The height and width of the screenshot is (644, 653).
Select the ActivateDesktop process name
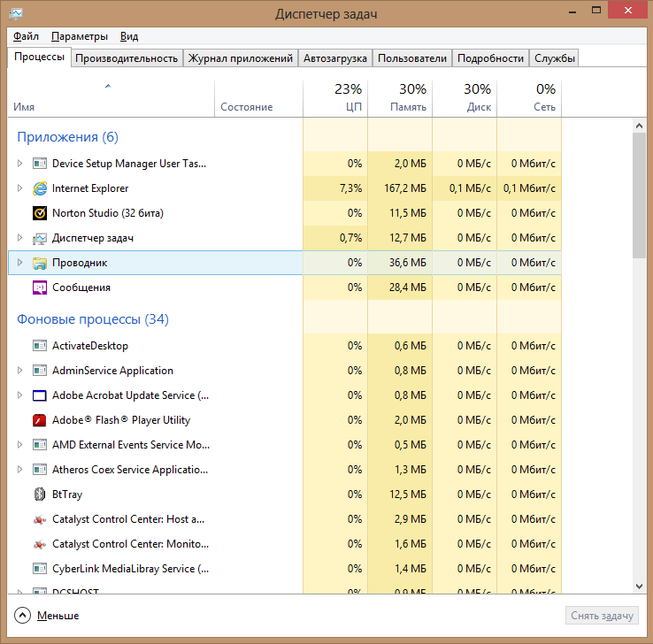[90, 346]
